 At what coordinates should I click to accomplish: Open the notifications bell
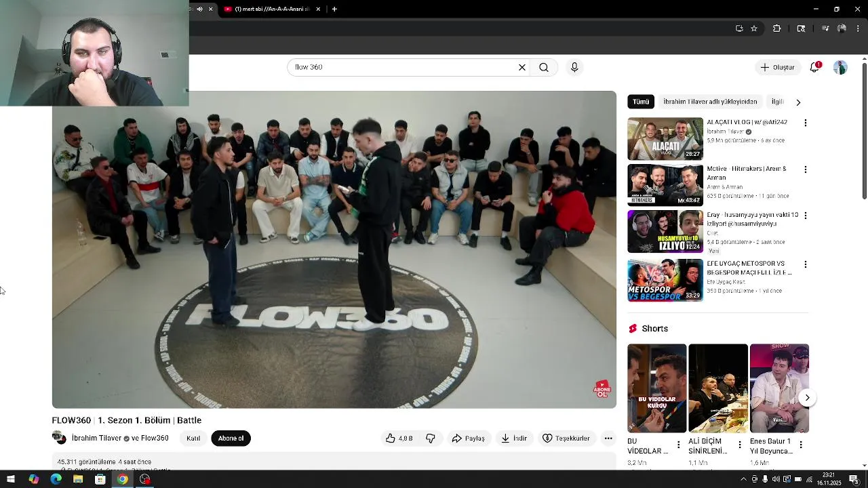click(x=814, y=67)
